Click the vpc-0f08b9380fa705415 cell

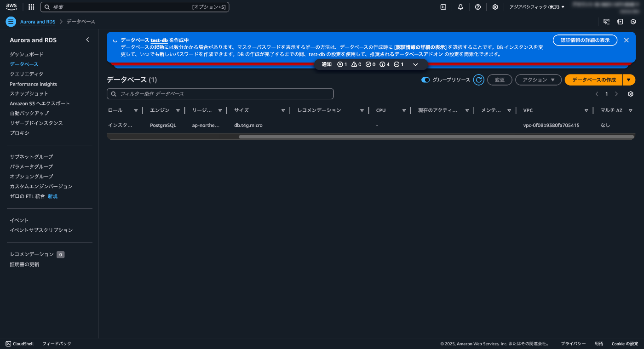pyautogui.click(x=551, y=125)
